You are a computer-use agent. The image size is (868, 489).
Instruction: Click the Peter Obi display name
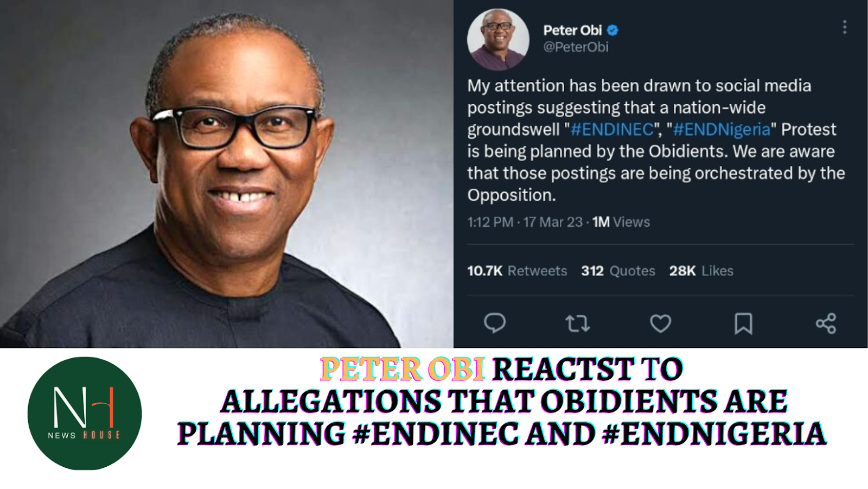(572, 30)
